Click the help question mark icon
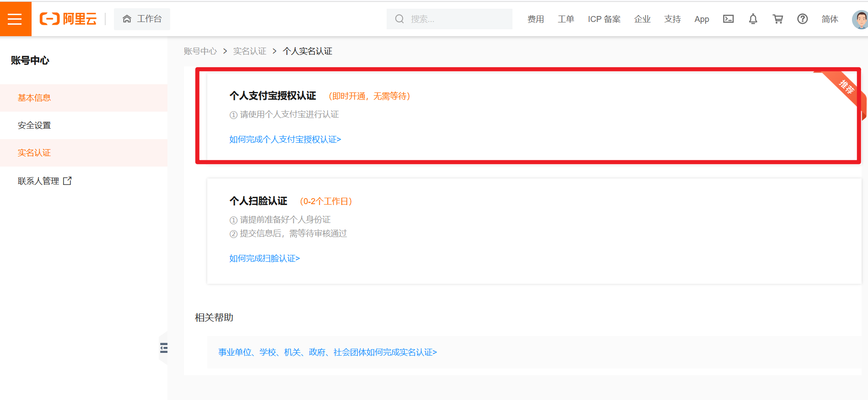 coord(802,19)
